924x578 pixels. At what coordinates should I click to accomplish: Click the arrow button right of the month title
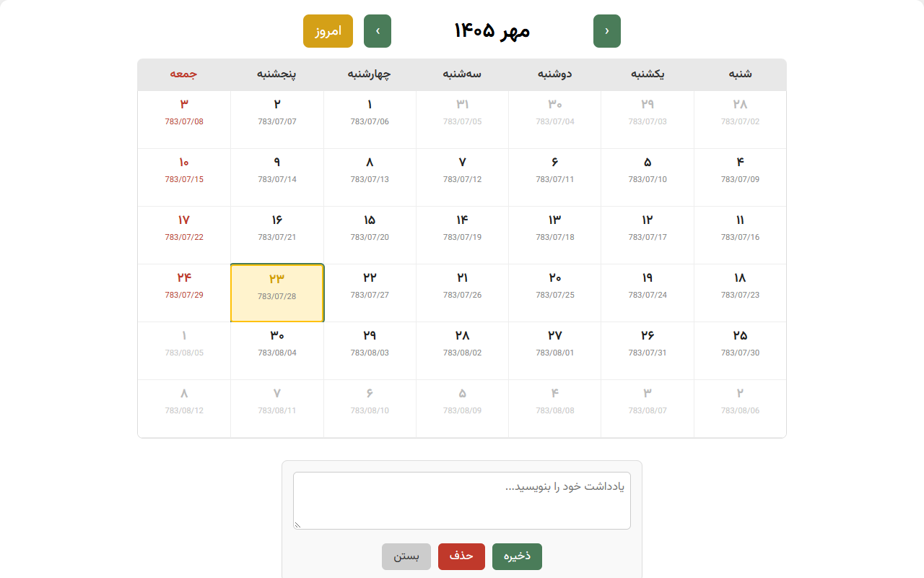[x=607, y=31]
